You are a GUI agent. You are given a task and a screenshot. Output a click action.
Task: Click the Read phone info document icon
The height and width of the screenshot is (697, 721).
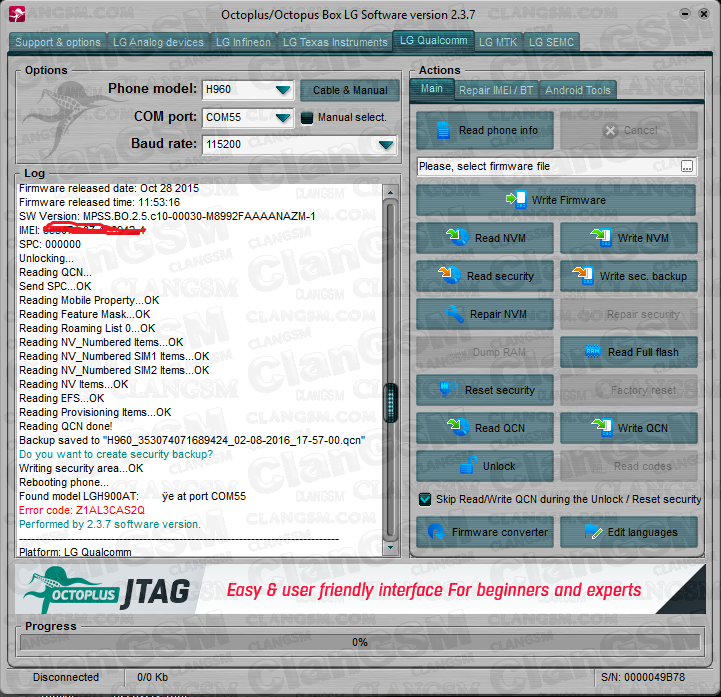point(443,131)
